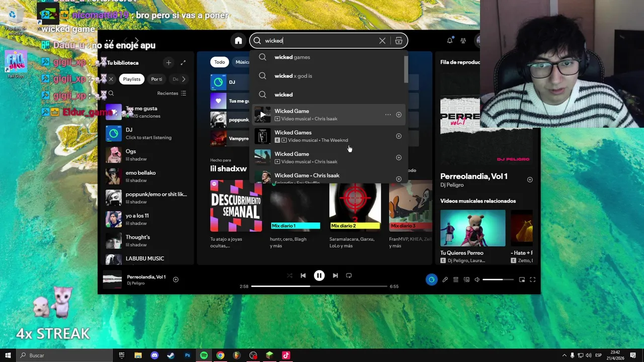Select the 'Por ti' filter chip
The image size is (644, 362).
[x=156, y=79]
